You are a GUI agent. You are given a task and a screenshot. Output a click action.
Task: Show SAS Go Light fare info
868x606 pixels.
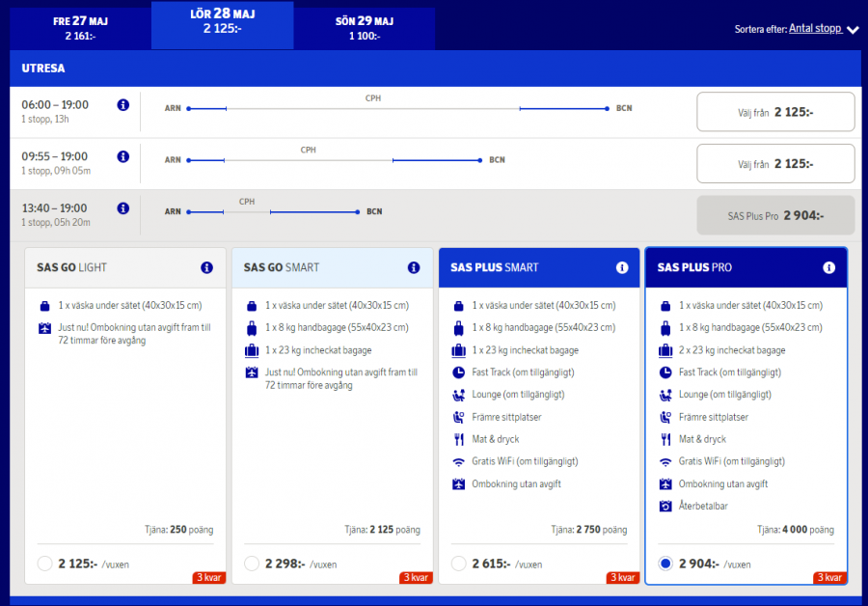click(x=206, y=267)
